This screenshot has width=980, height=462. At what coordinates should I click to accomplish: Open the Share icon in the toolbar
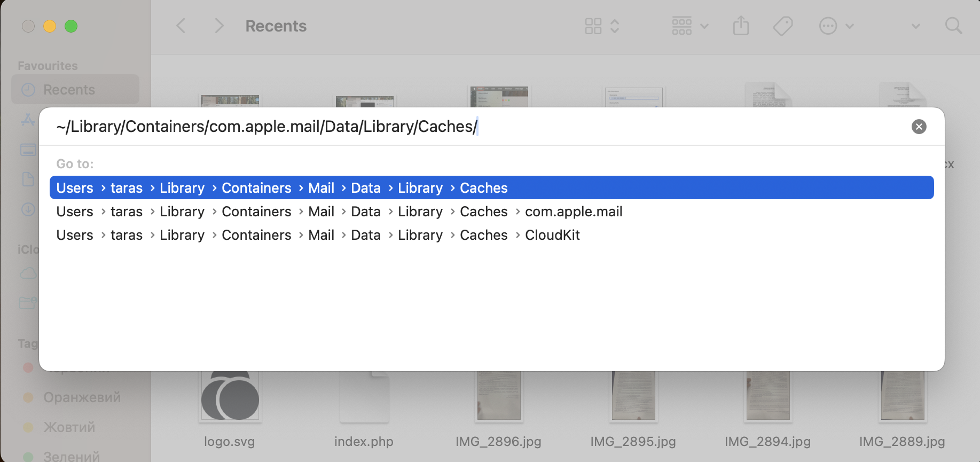pyautogui.click(x=741, y=25)
